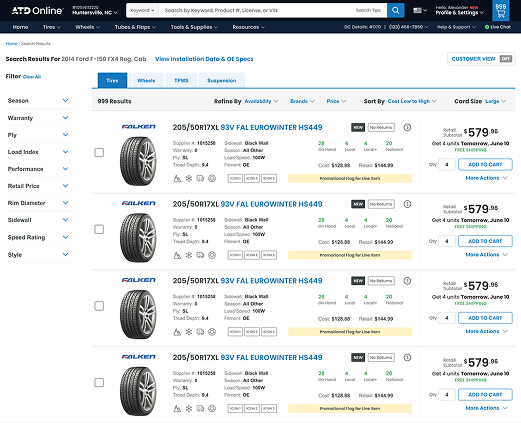Toggle Customer View switch
The height and width of the screenshot is (423, 521).
(x=505, y=59)
